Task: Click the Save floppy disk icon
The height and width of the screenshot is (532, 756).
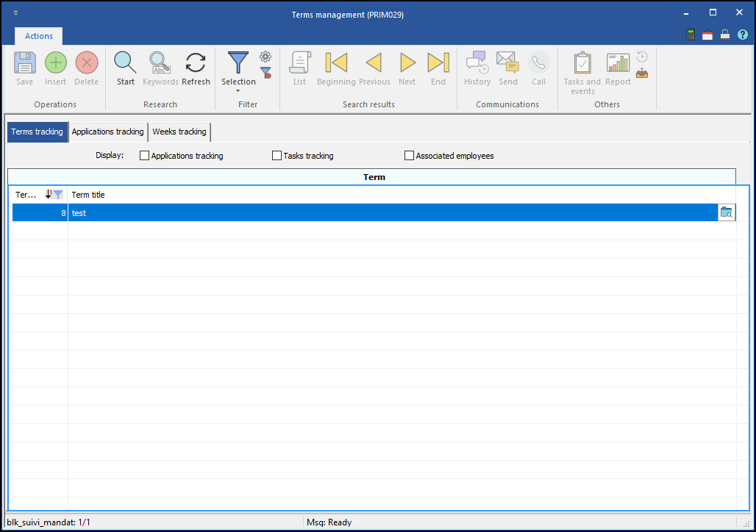Action: click(x=24, y=62)
